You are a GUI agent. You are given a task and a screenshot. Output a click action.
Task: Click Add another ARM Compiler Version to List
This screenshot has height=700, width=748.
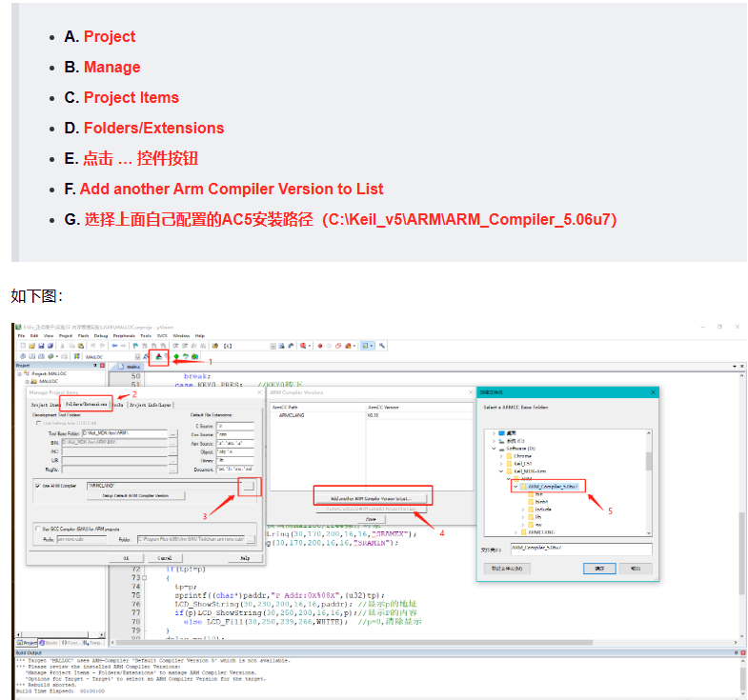pos(371,499)
